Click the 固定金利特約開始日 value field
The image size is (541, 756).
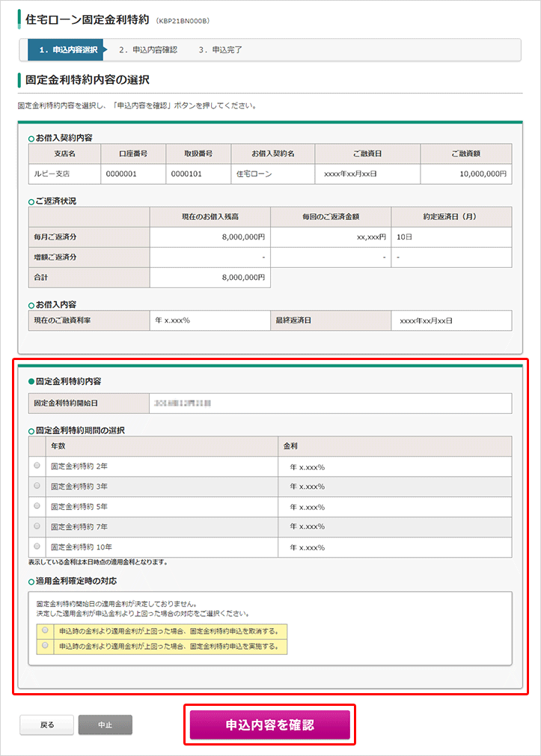coord(330,403)
